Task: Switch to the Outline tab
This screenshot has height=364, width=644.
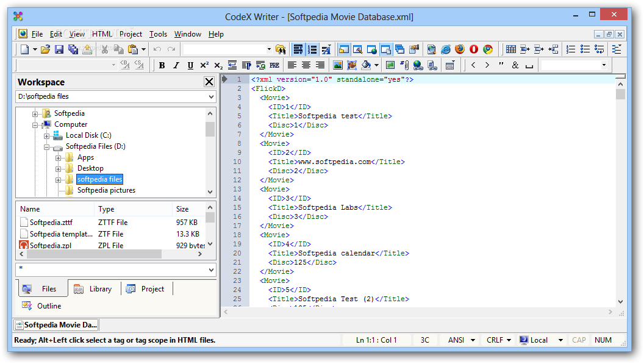Action: pyautogui.click(x=42, y=306)
